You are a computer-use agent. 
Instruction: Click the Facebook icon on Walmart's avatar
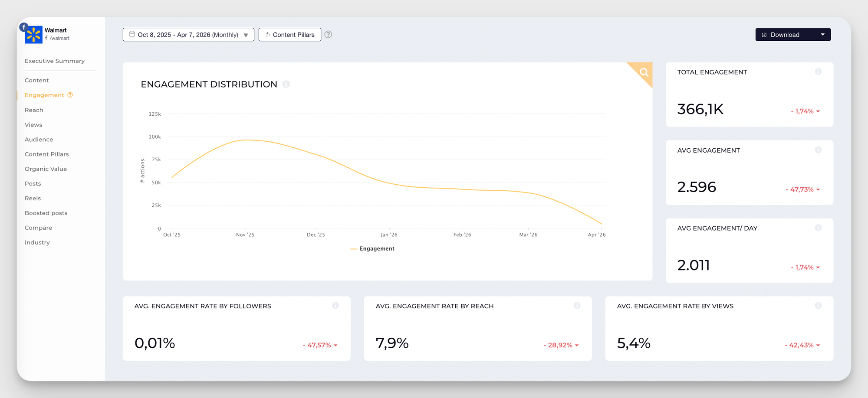click(24, 27)
